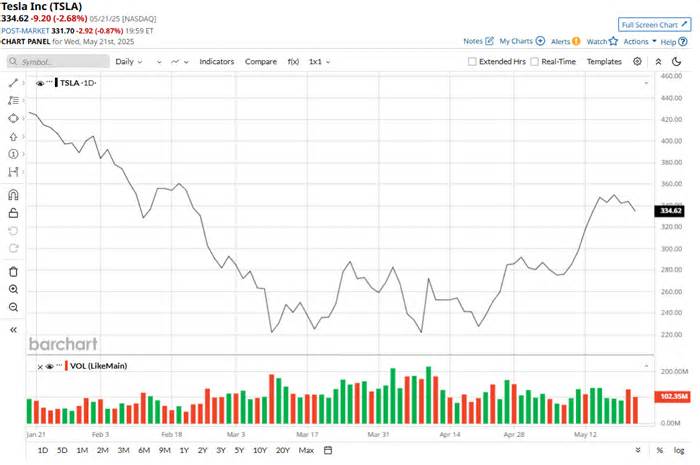Click the undo arrow icon

tap(13, 231)
